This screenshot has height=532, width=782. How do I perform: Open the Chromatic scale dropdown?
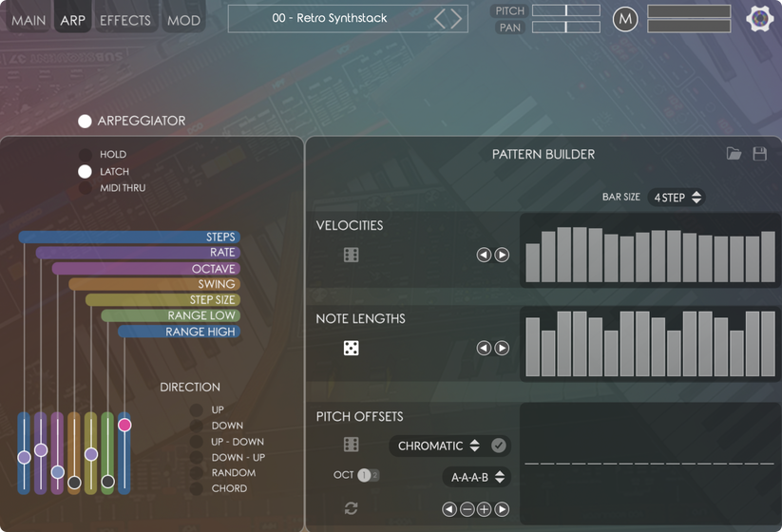coord(438,446)
